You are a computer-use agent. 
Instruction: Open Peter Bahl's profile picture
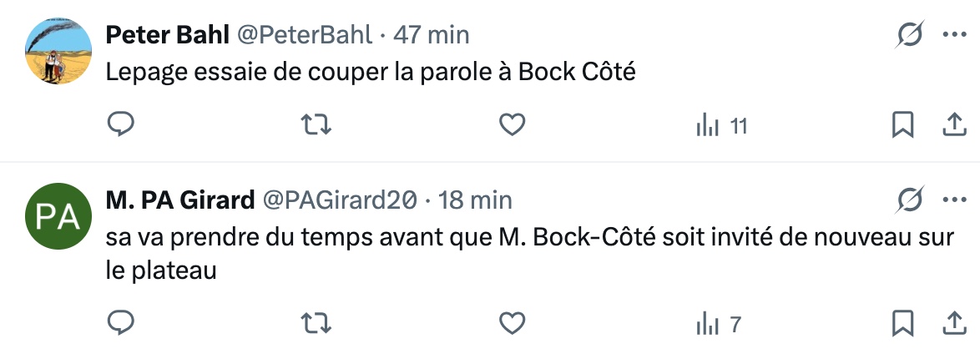tap(58, 51)
